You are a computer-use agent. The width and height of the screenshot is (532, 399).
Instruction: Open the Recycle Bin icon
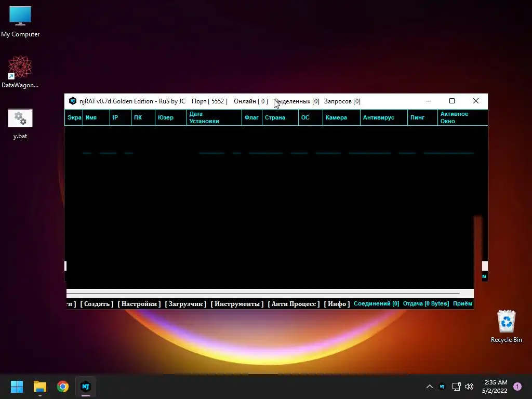point(506,326)
